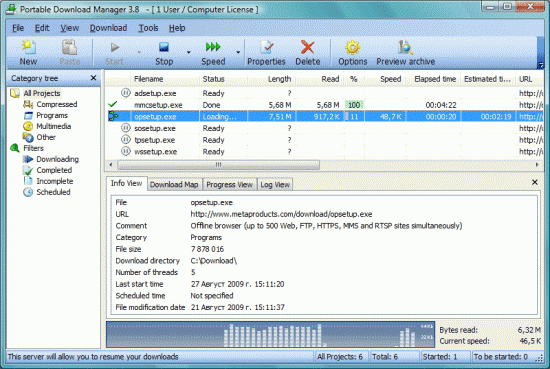
Task: Click the Completed filter icon
Action: coord(28,170)
